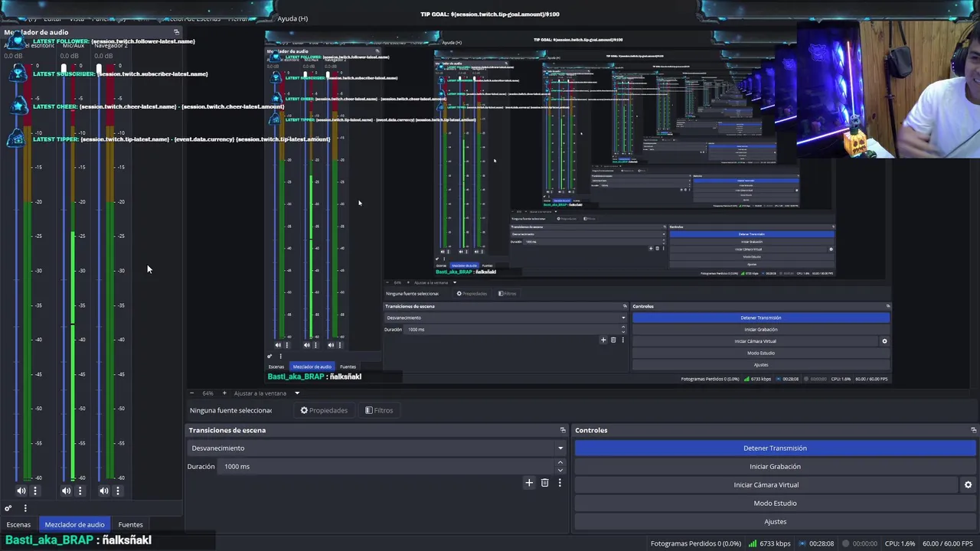The width and height of the screenshot is (980, 551).
Task: Click the 00:28:08 stream timer
Action: tap(822, 543)
